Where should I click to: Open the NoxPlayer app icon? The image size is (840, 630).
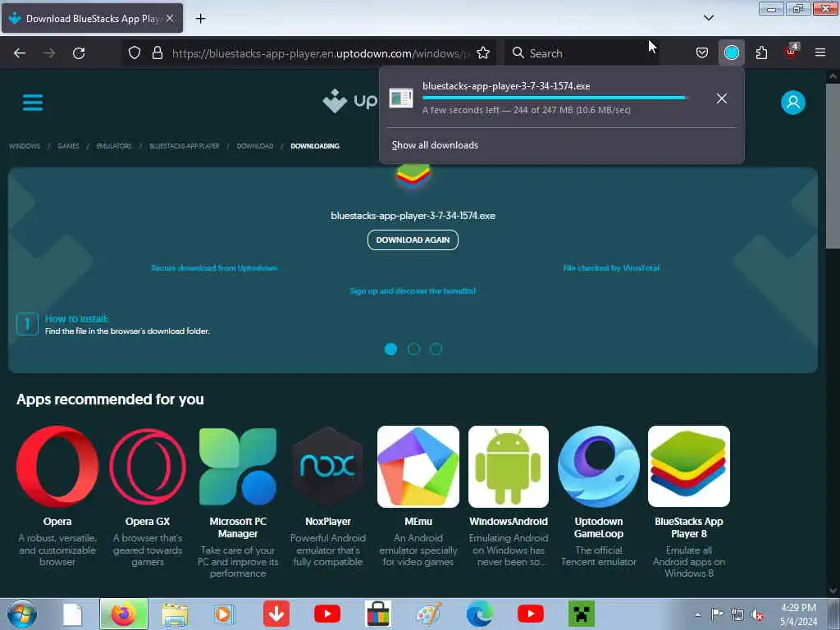click(328, 467)
